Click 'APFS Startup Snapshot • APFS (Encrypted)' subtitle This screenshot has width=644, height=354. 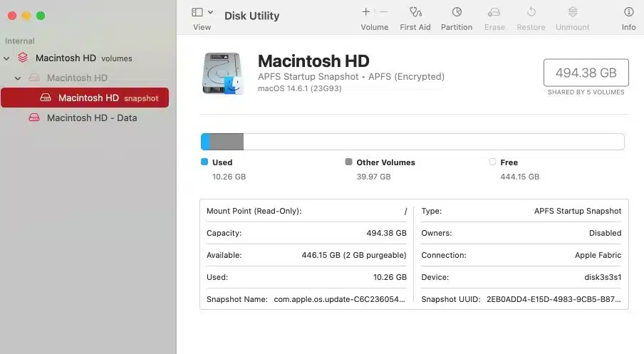tap(351, 77)
